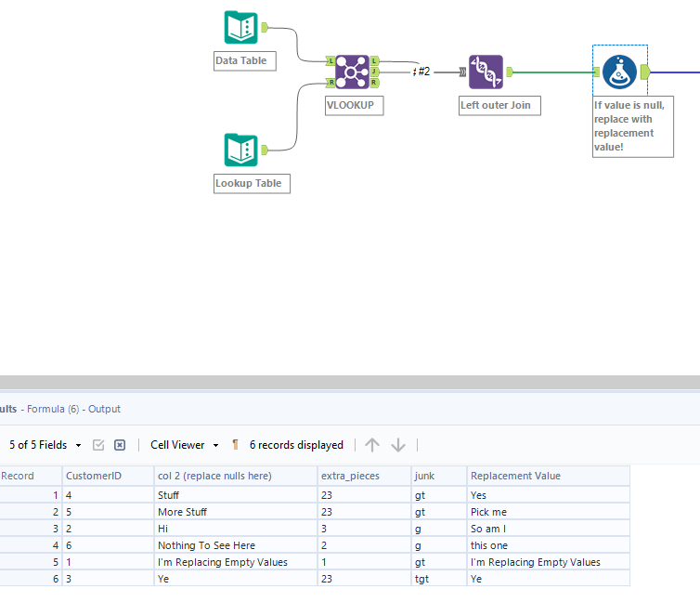Click the L output anchor of VLOOKUP
The height and width of the screenshot is (602, 700).
(x=374, y=60)
